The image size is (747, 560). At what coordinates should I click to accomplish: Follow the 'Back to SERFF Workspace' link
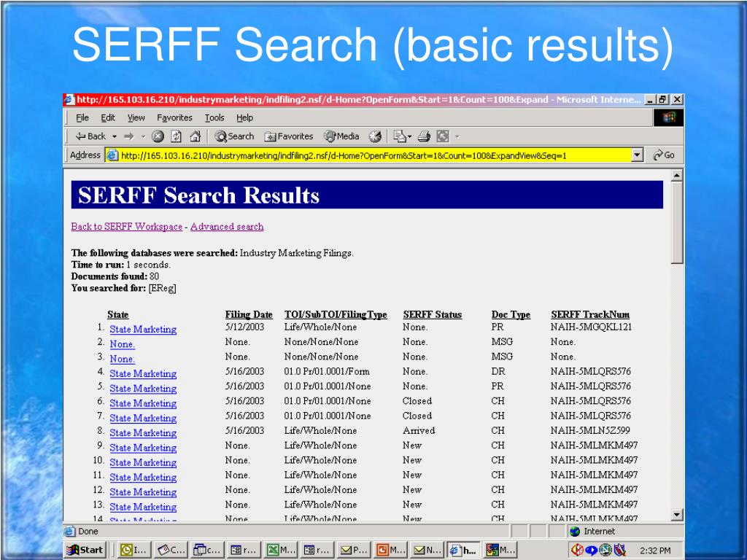pos(127,227)
